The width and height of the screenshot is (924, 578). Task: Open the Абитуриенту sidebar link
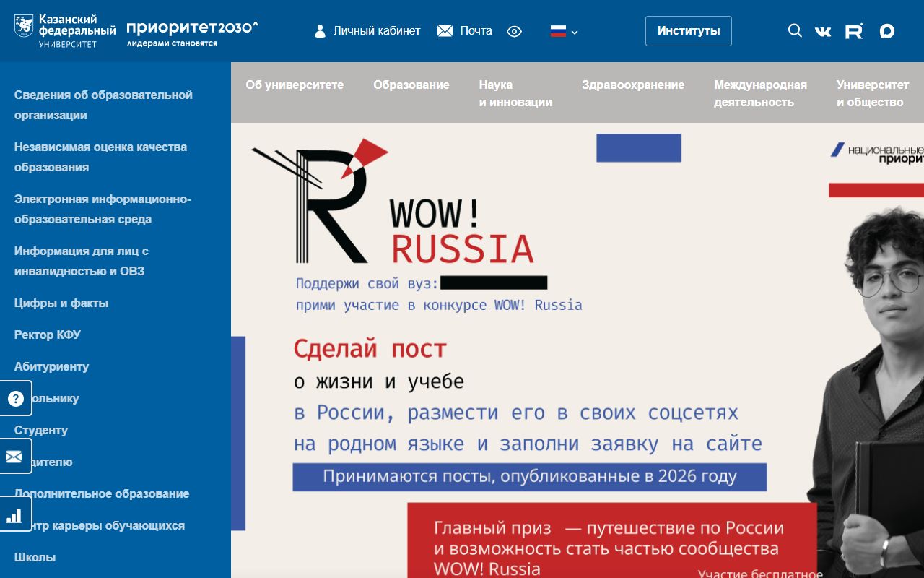[x=52, y=366]
